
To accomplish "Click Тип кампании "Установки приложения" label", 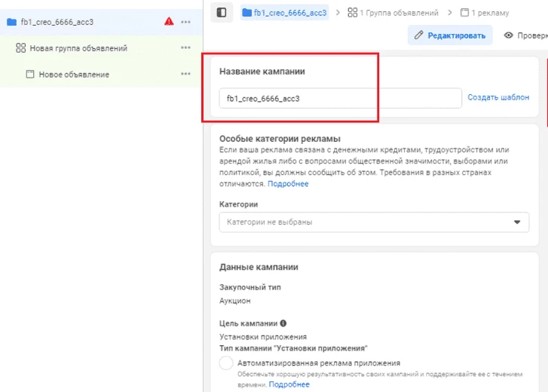I will (293, 348).
